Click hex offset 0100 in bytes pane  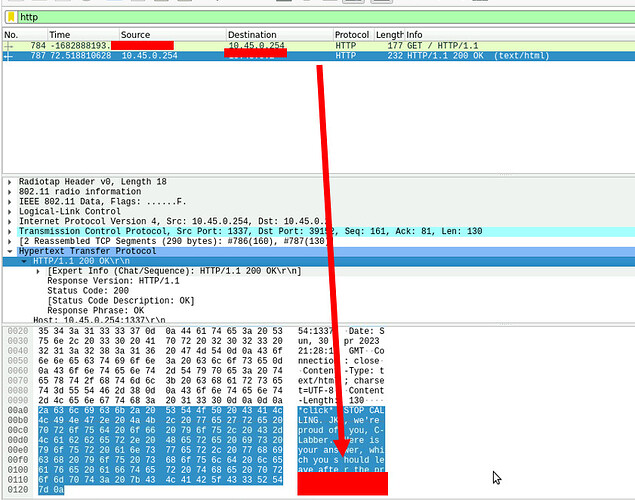[18, 470]
